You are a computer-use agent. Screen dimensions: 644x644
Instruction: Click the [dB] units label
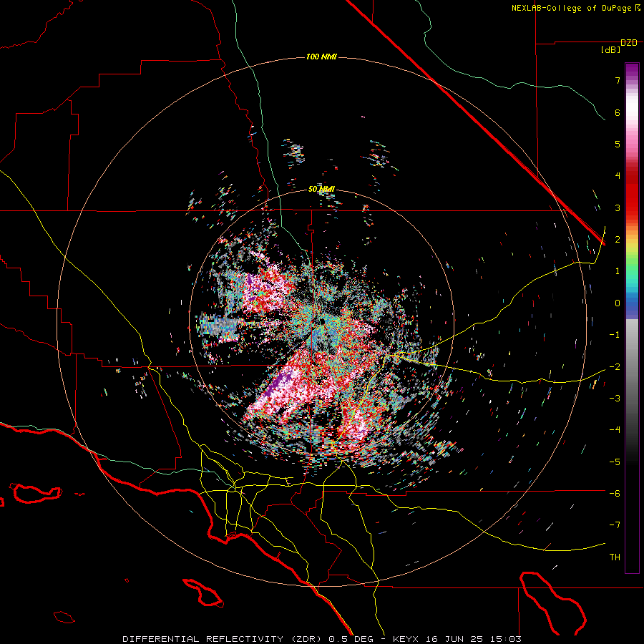(x=610, y=50)
